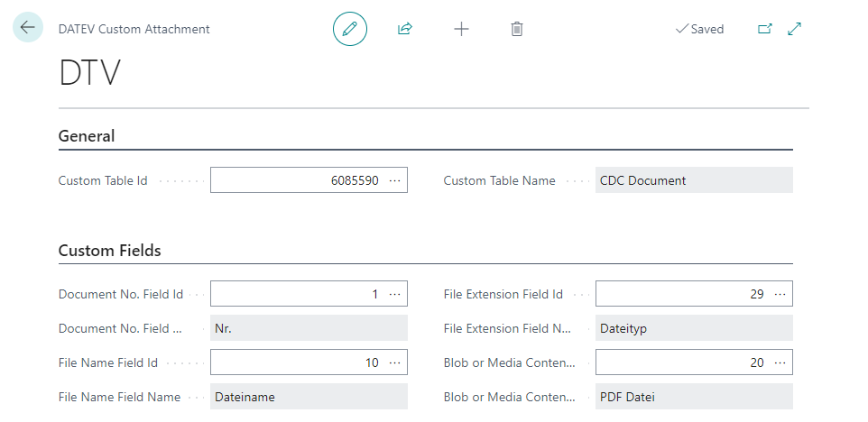The width and height of the screenshot is (868, 422).
Task: Expand page with diagonal arrows icon
Action: pyautogui.click(x=795, y=29)
